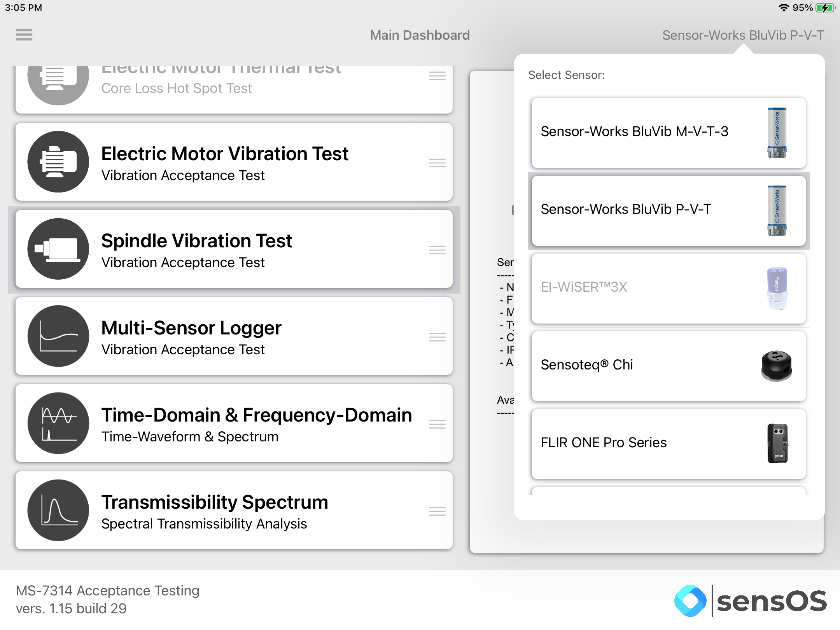Screen dimensions: 840x630
Task: Click the sensOS logo
Action: [751, 601]
